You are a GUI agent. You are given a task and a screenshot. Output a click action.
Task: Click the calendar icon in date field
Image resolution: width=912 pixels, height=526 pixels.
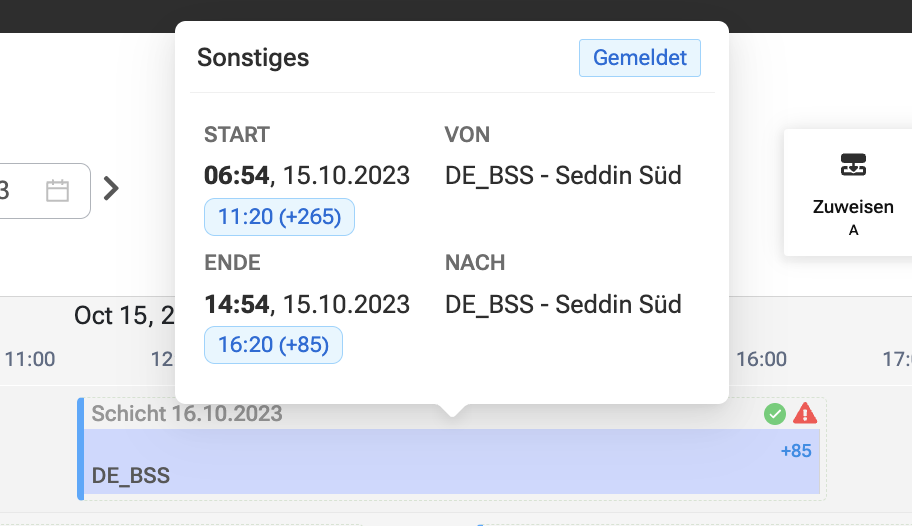tap(57, 191)
